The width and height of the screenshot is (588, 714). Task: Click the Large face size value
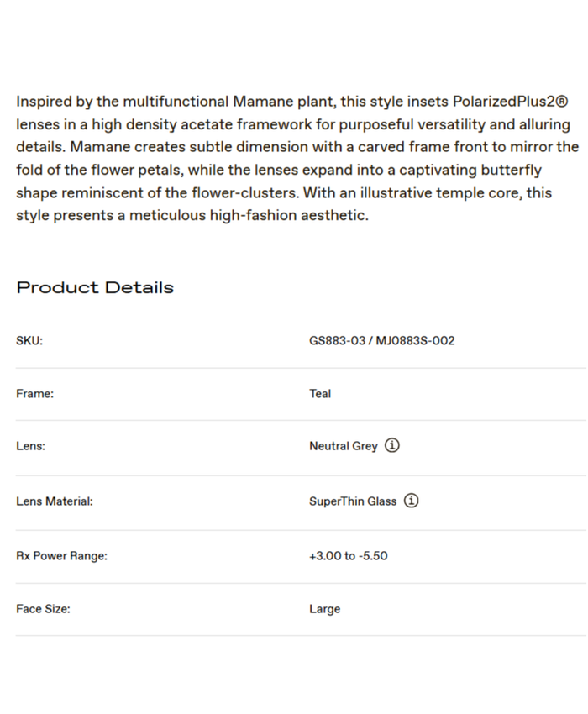pos(324,609)
